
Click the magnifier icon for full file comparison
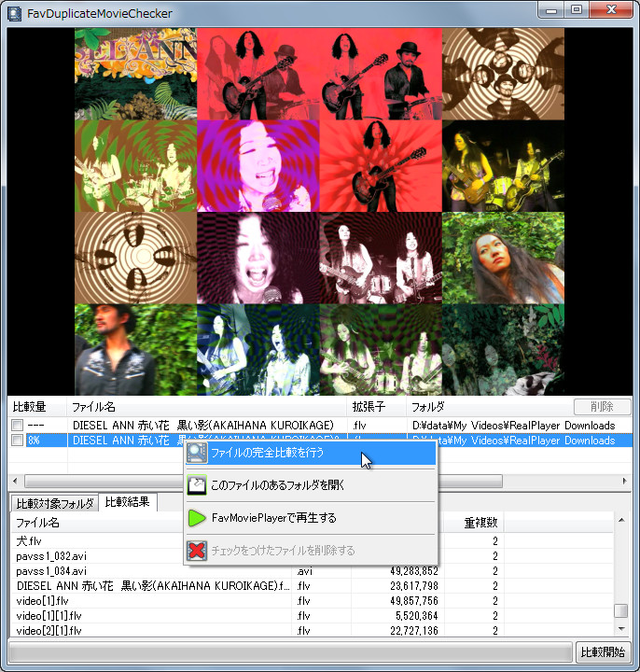pos(197,453)
